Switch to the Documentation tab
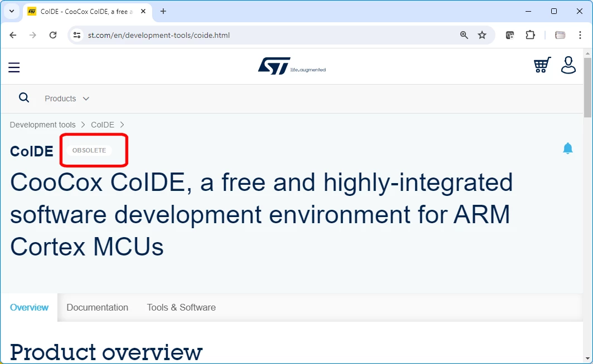 [97, 307]
